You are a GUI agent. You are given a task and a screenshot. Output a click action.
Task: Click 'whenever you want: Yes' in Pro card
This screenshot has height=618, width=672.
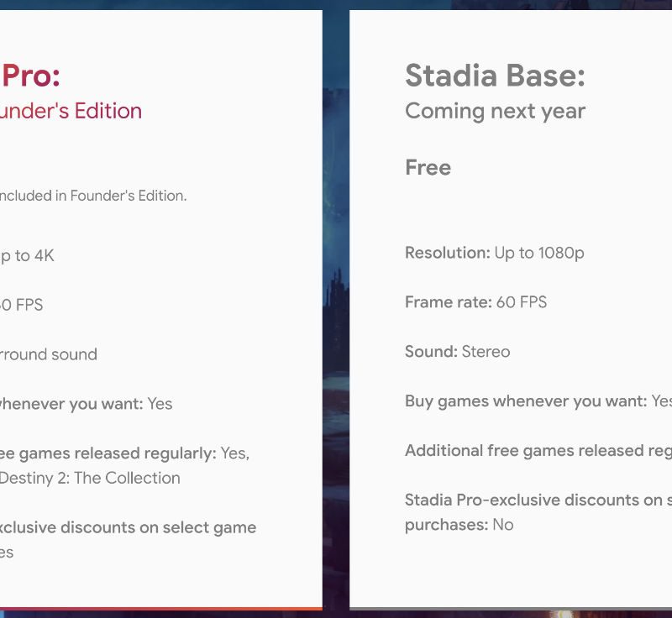pos(86,404)
